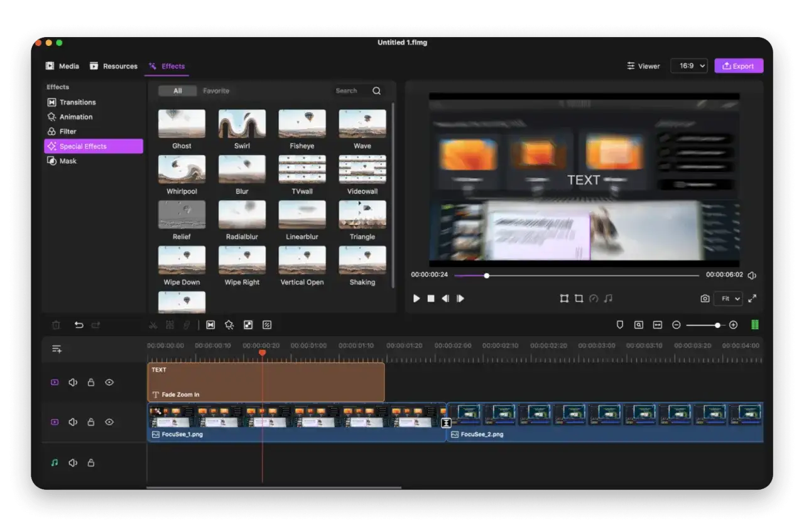Hide the TEXT track with eye icon
The image size is (804, 532).
pos(109,382)
